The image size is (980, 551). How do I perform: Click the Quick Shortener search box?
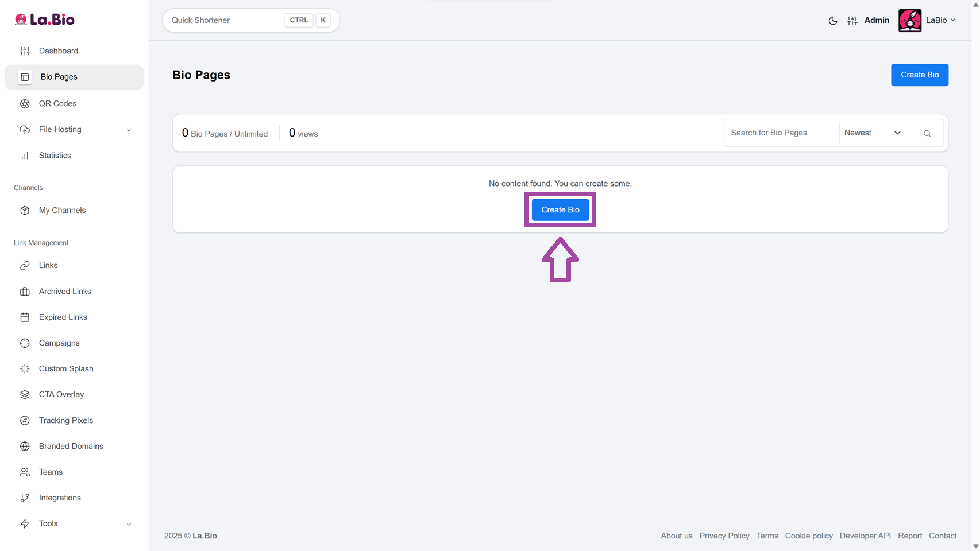click(225, 20)
